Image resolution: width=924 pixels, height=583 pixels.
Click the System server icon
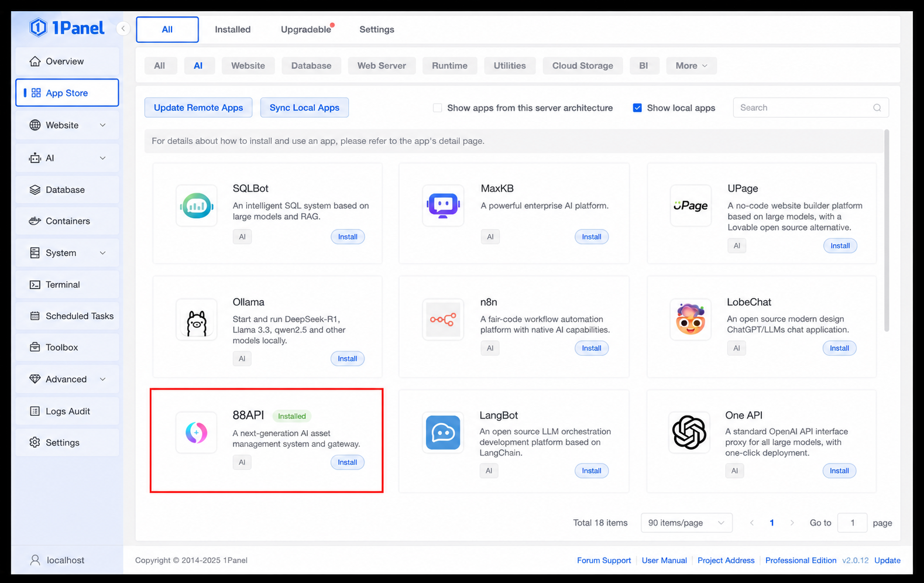click(35, 253)
